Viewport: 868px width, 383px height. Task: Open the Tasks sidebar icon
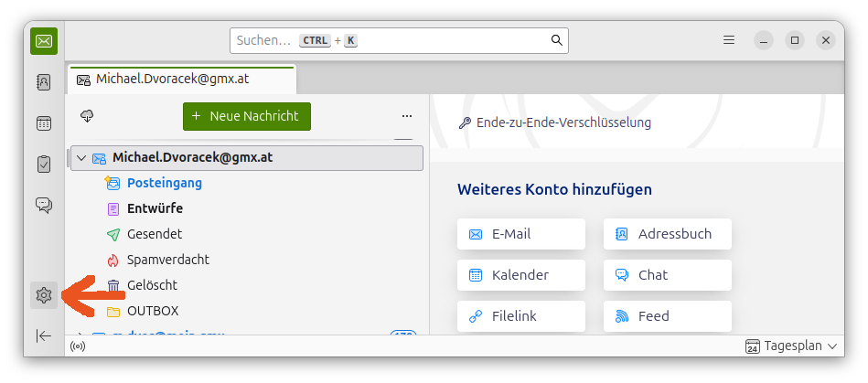coord(43,164)
